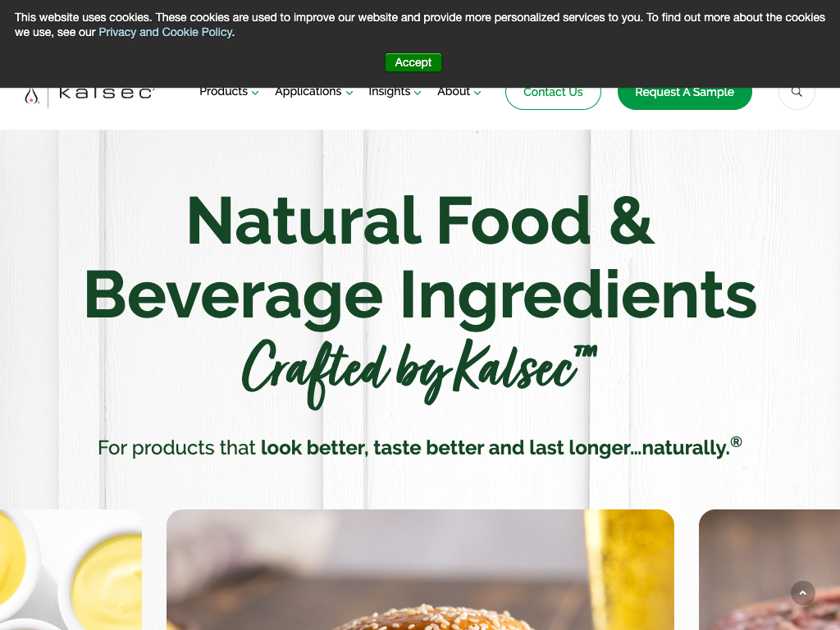Select the right-side meat carousel image
Screen dimensions: 840x630
tap(769, 569)
